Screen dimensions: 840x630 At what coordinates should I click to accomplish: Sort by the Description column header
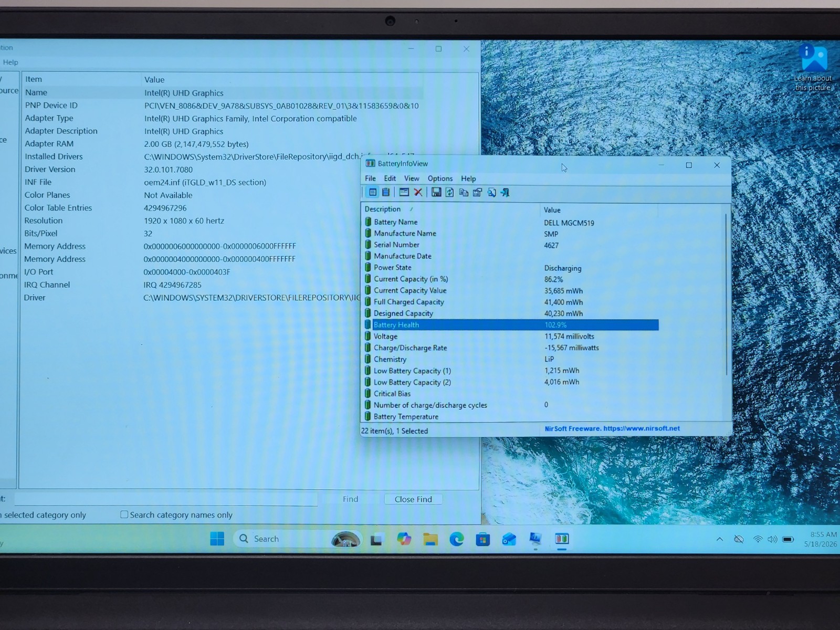(451, 209)
